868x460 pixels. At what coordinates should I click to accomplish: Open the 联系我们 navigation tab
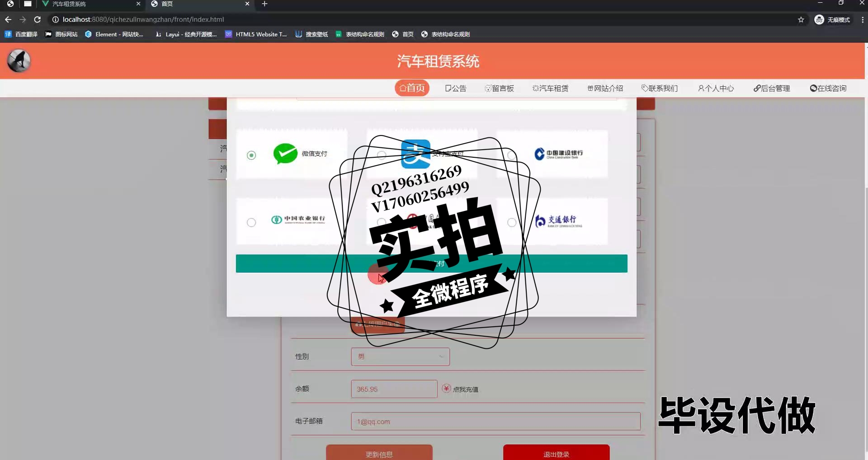660,88
